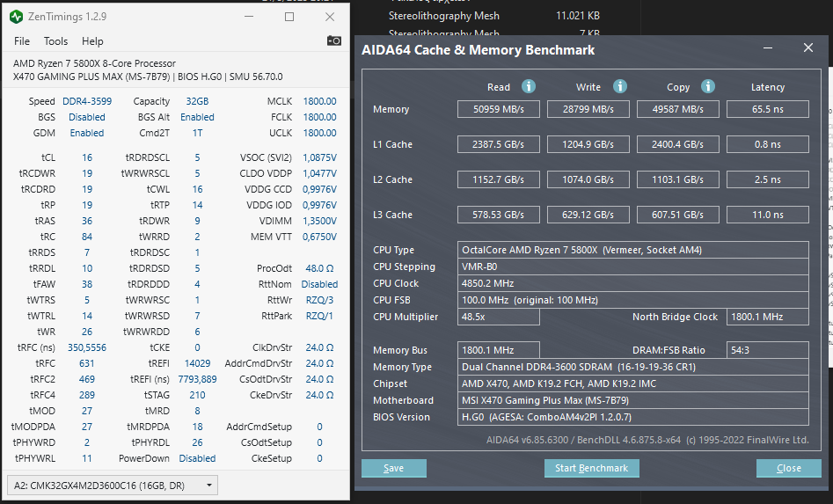This screenshot has width=833, height=504.
Task: Click the CPU Clock field 4850.2 MHz
Action: click(x=633, y=283)
